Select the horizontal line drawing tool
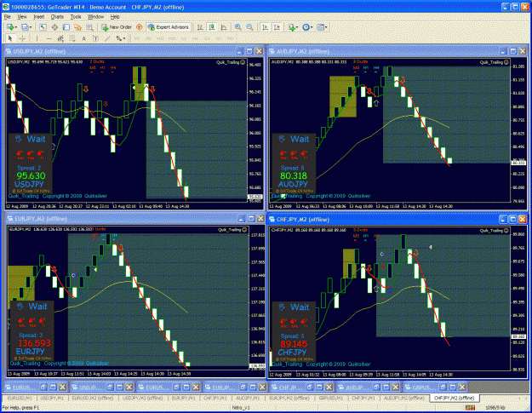The image size is (532, 413). [49, 38]
